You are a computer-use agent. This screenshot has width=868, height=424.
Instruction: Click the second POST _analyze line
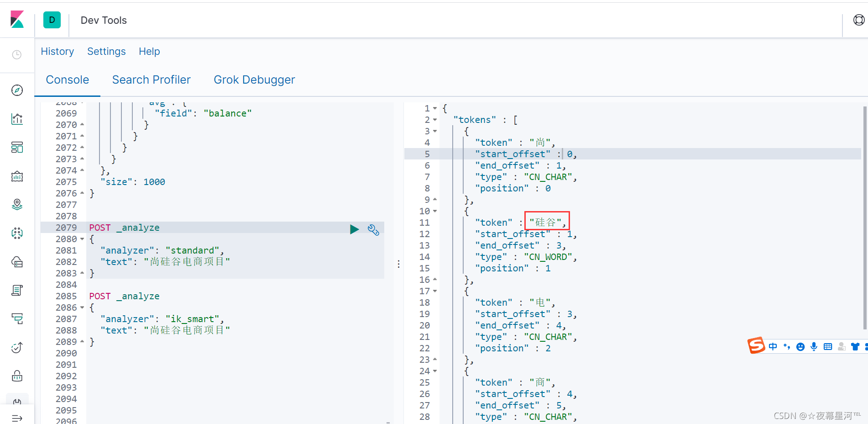(124, 296)
